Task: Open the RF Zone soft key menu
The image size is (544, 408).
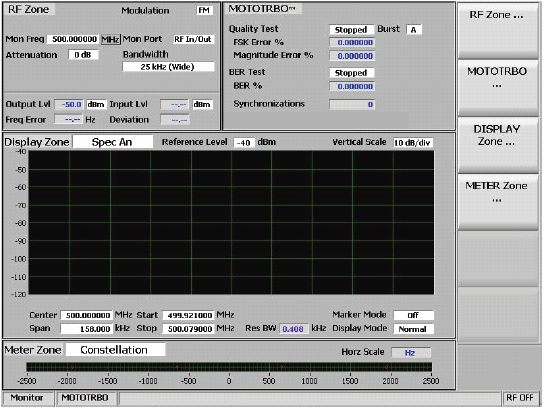Action: [498, 31]
